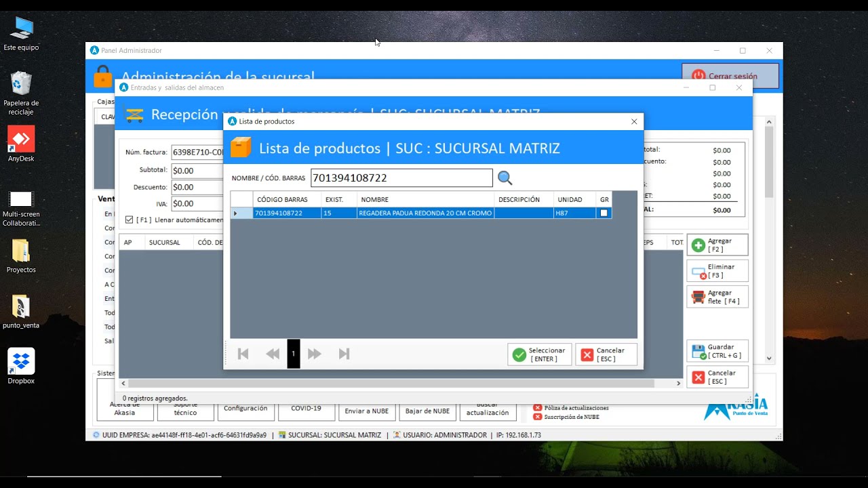Click existence cell value 15
Viewport: 868px width, 488px height.
coord(339,213)
